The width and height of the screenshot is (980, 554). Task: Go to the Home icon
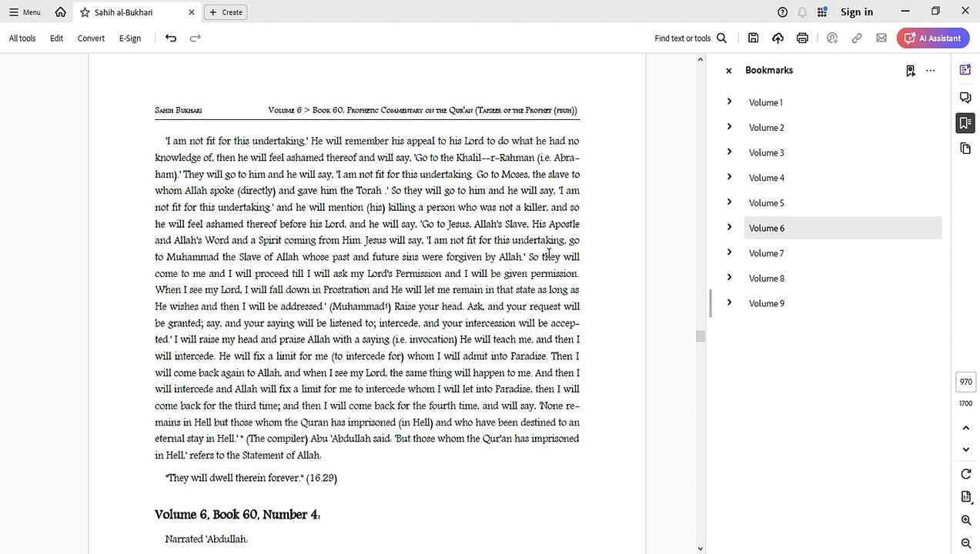[61, 12]
